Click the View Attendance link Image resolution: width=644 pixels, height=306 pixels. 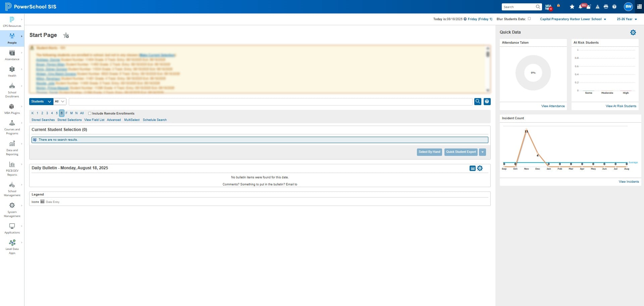[x=553, y=106]
